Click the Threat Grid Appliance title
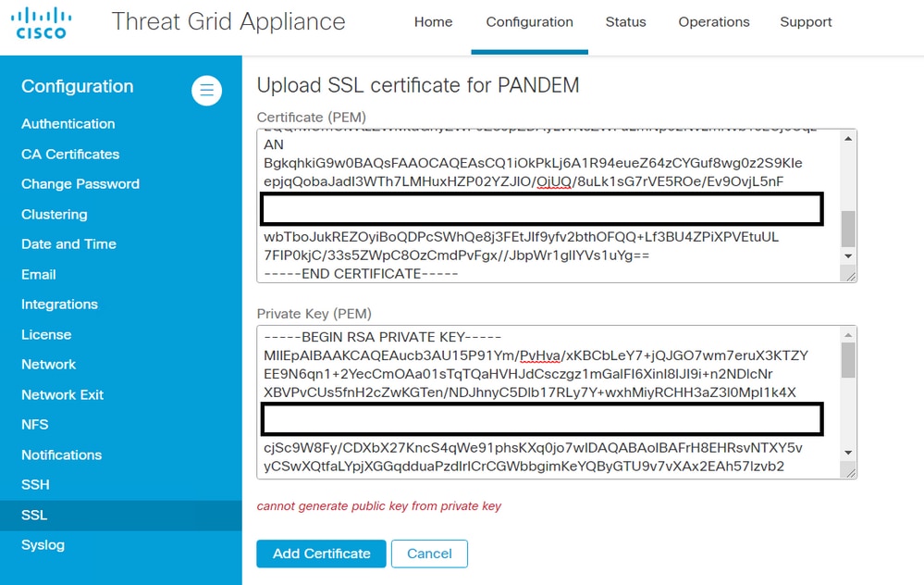The width and height of the screenshot is (924, 585). (228, 22)
